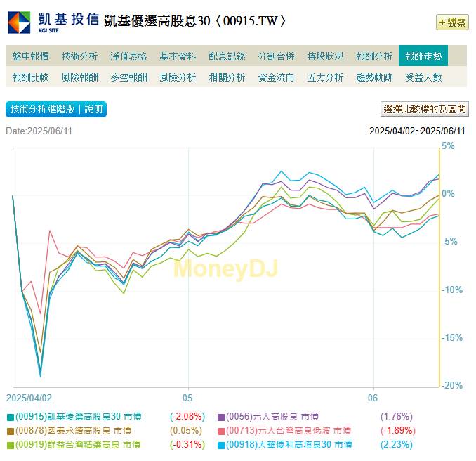Open the 五力分析 tab
The width and height of the screenshot is (476, 461).
[x=325, y=77]
